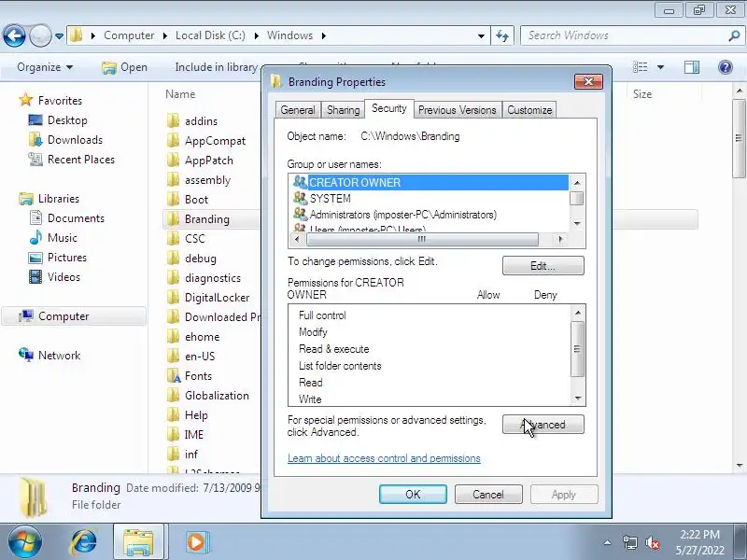Open the Pictures library
The width and height of the screenshot is (747, 560).
(58, 258)
